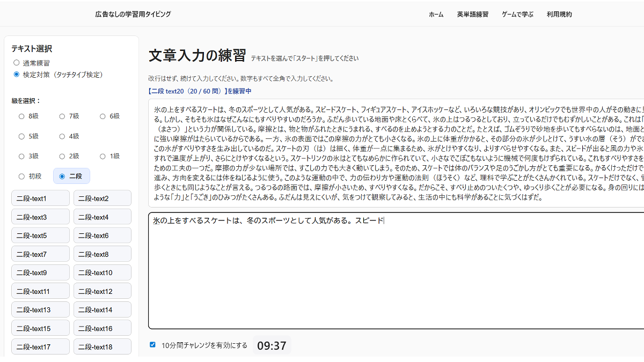The height and width of the screenshot is (362, 644).
Task: Open the 広告なしの学習用タイピング home link
Action: click(x=132, y=14)
